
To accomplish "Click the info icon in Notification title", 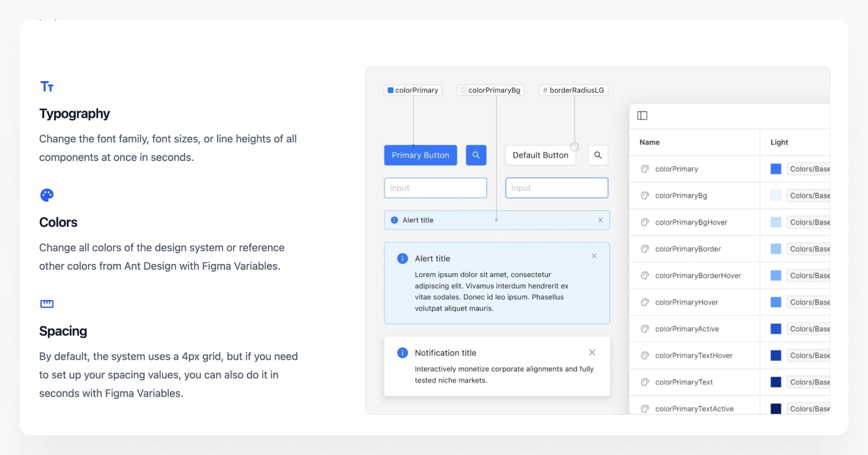I will (402, 353).
